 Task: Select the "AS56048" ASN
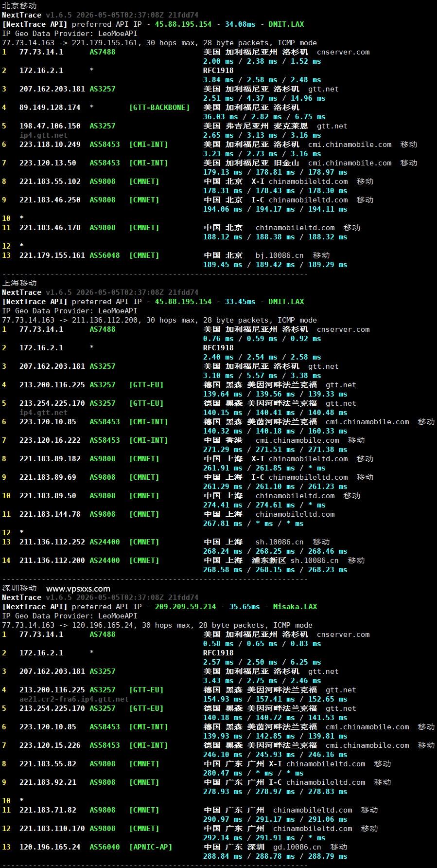pos(105,255)
